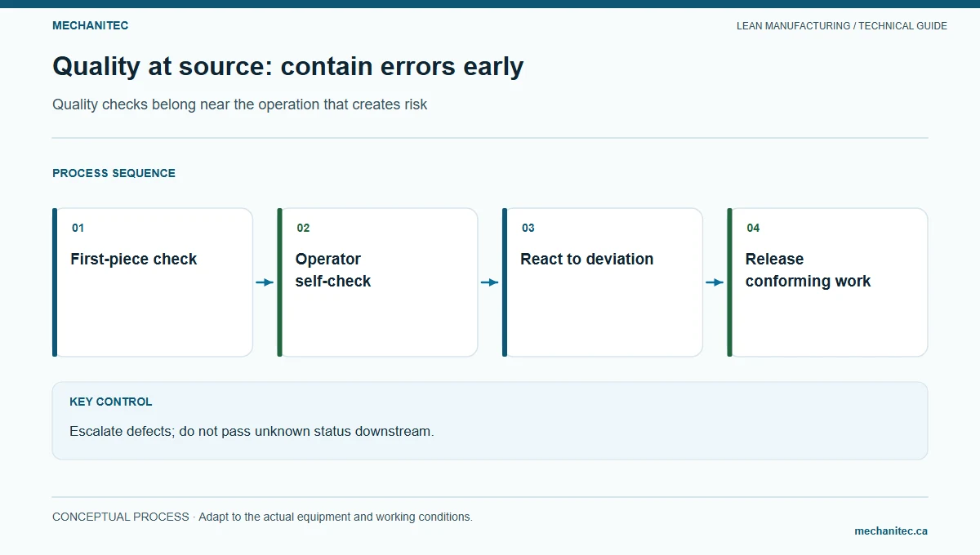
Task: Click step number 04
Action: pos(753,228)
